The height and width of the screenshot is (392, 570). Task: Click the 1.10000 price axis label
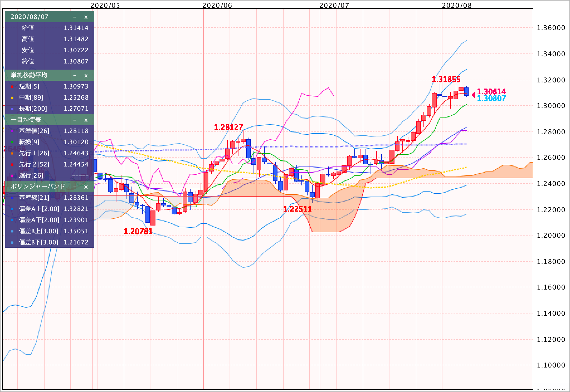click(551, 366)
